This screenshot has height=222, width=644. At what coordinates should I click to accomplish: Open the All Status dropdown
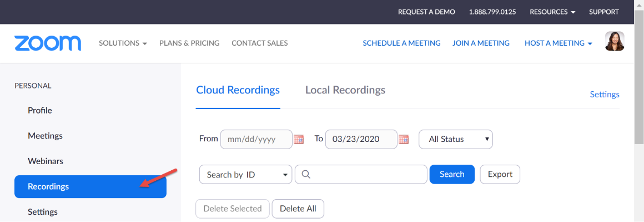[x=455, y=139]
